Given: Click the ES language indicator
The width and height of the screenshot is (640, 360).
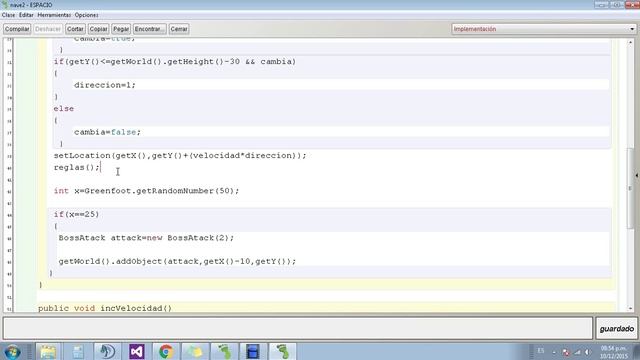Looking at the screenshot, I should 541,351.
